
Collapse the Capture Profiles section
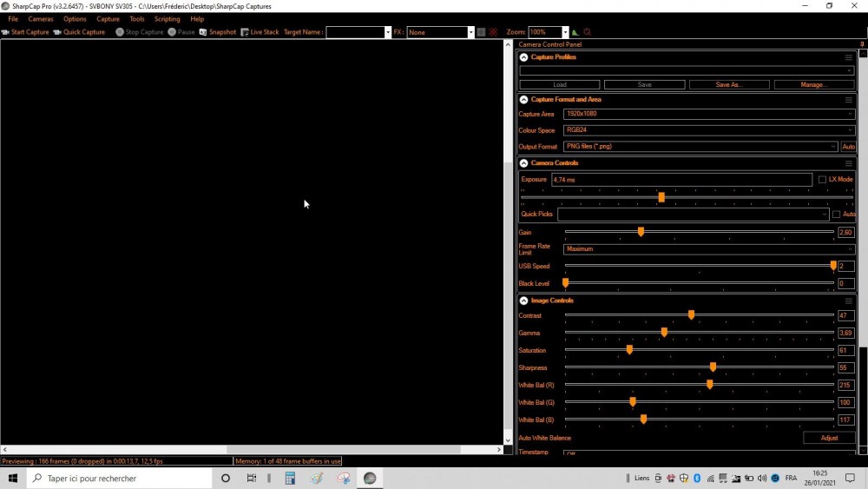[x=523, y=57]
